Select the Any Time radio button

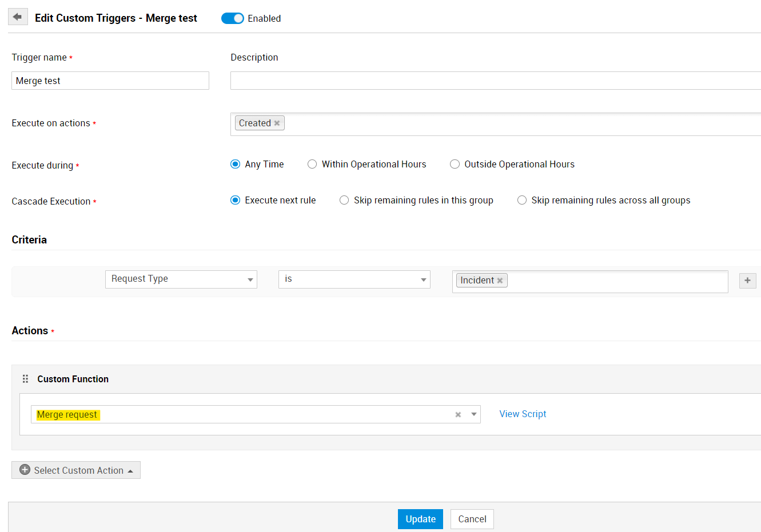[235, 165]
